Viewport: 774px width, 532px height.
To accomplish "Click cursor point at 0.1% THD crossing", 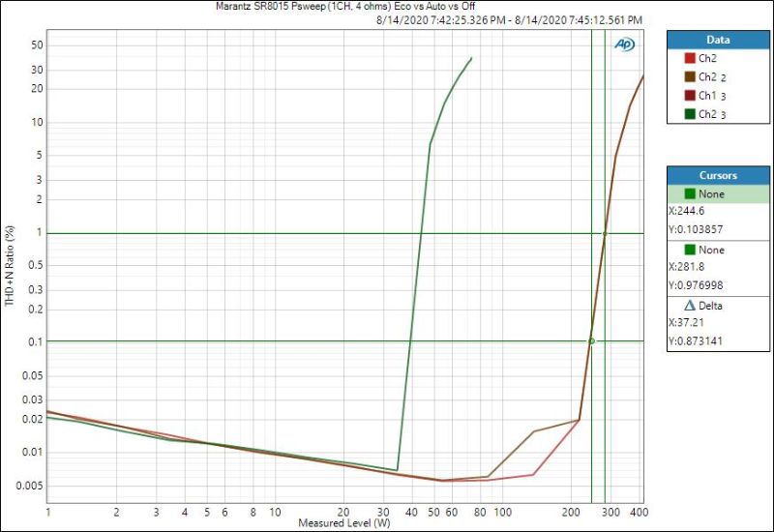I will [x=592, y=340].
